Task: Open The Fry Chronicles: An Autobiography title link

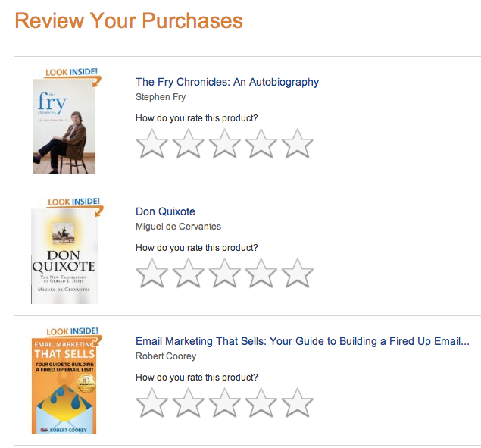Action: (x=227, y=82)
